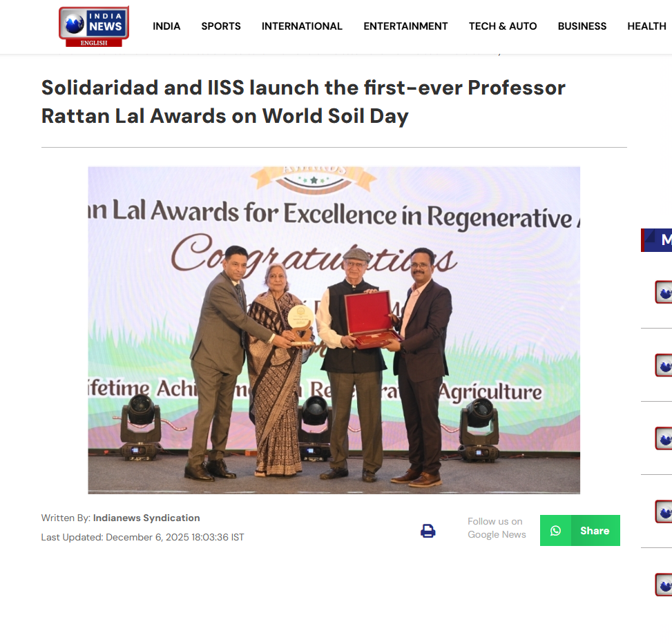Click the Indianews Syndication author link
This screenshot has height=644, width=672.
pyautogui.click(x=146, y=518)
